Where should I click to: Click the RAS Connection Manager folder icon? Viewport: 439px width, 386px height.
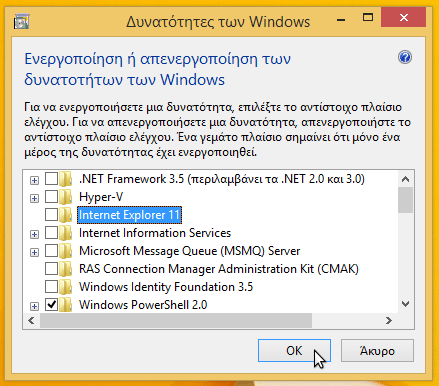click(x=66, y=269)
